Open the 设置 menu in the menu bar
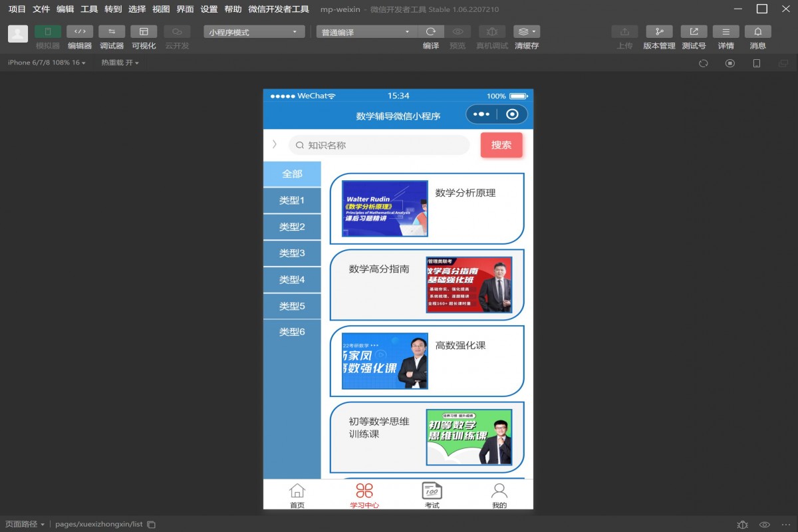This screenshot has width=798, height=532. pyautogui.click(x=209, y=9)
